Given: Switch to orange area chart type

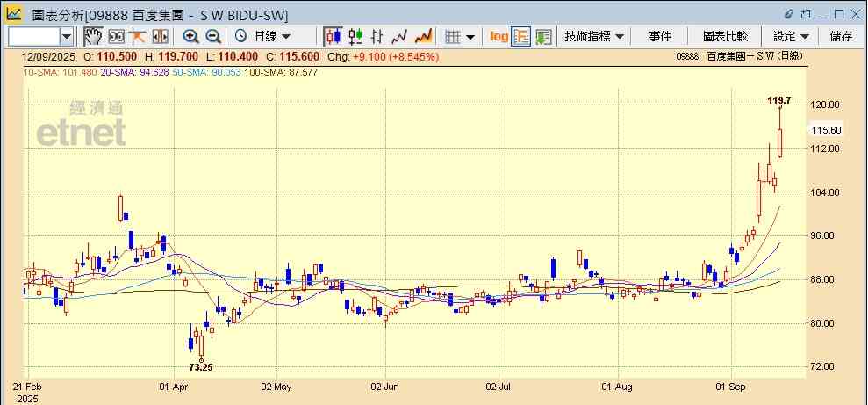Looking at the screenshot, I should pyautogui.click(x=424, y=37).
